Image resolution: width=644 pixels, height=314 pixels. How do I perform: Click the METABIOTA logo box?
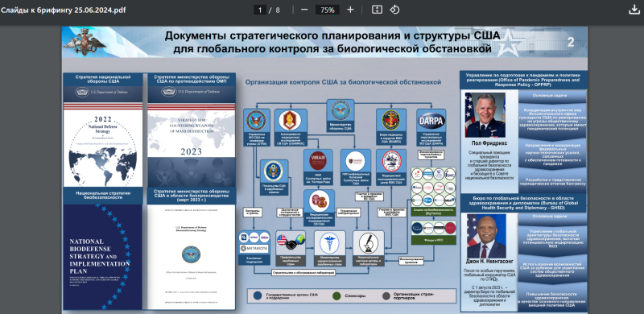pyautogui.click(x=254, y=248)
